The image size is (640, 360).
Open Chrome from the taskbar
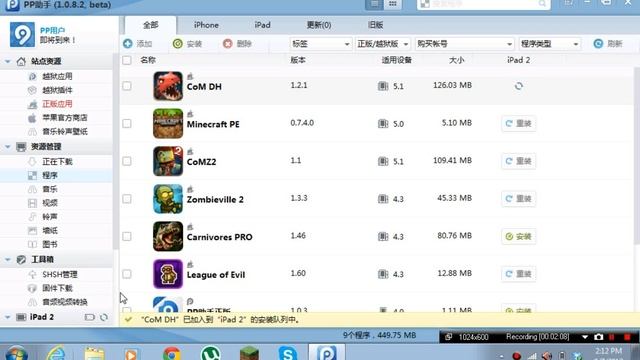[x=171, y=353]
